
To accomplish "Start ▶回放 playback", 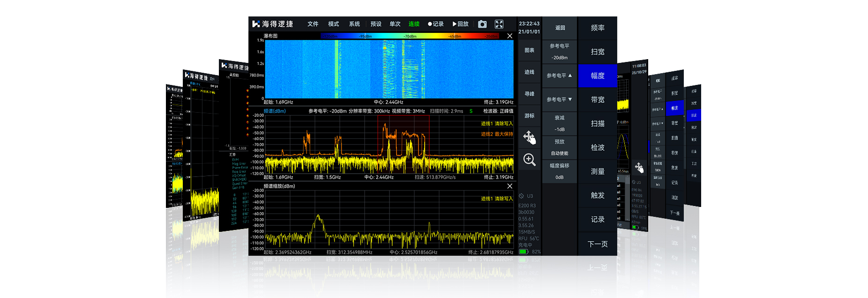I will coord(461,24).
